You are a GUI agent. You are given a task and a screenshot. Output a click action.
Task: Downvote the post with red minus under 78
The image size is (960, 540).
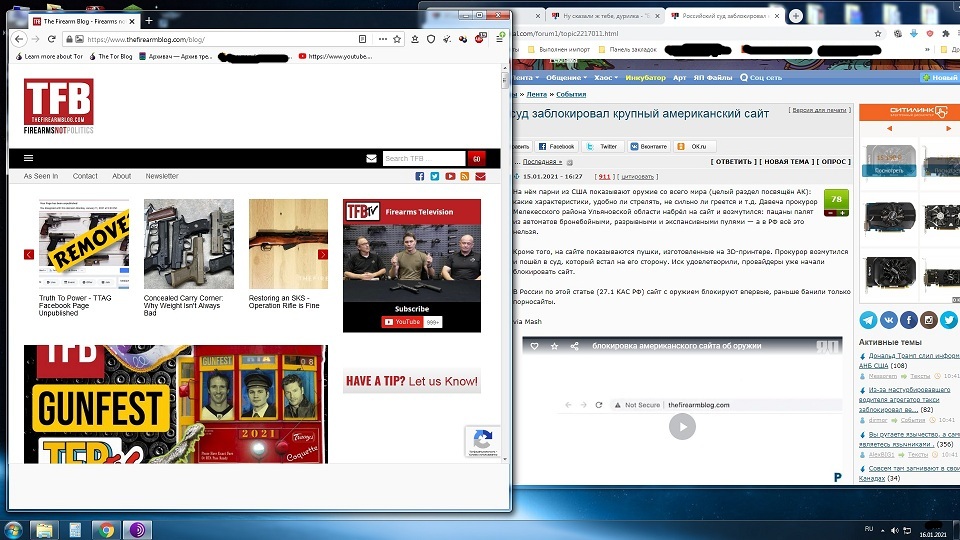click(830, 213)
